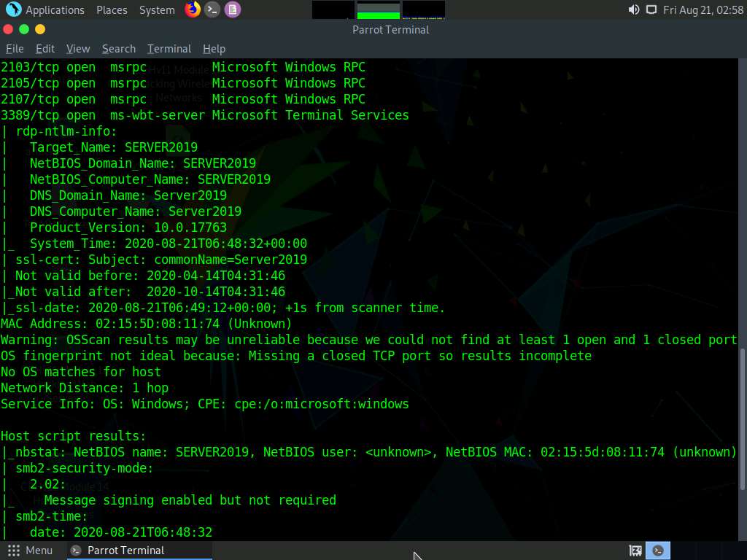Open the File menu
Screen dimensions: 747x560
tap(15, 49)
